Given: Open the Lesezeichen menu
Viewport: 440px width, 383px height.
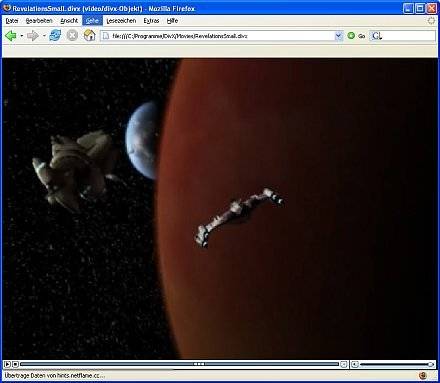Looking at the screenshot, I should pos(121,21).
